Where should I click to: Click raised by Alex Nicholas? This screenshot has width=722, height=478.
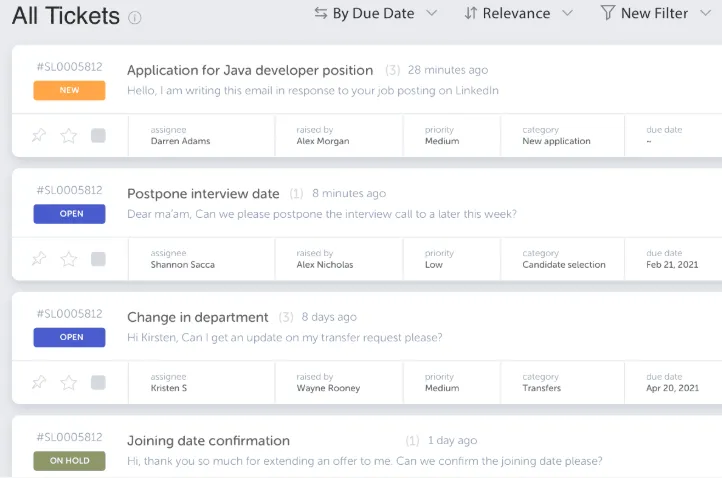click(x=325, y=264)
